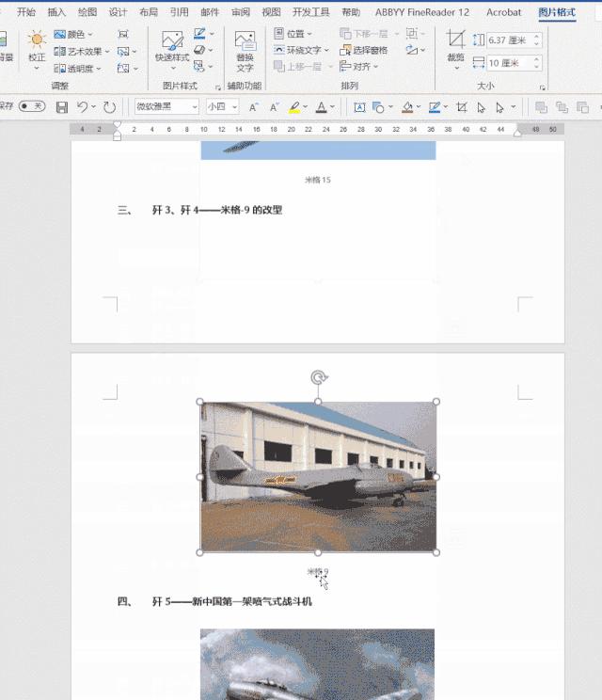Open the 选择窗格 selection pane
This screenshot has height=700, width=602.
(x=364, y=50)
